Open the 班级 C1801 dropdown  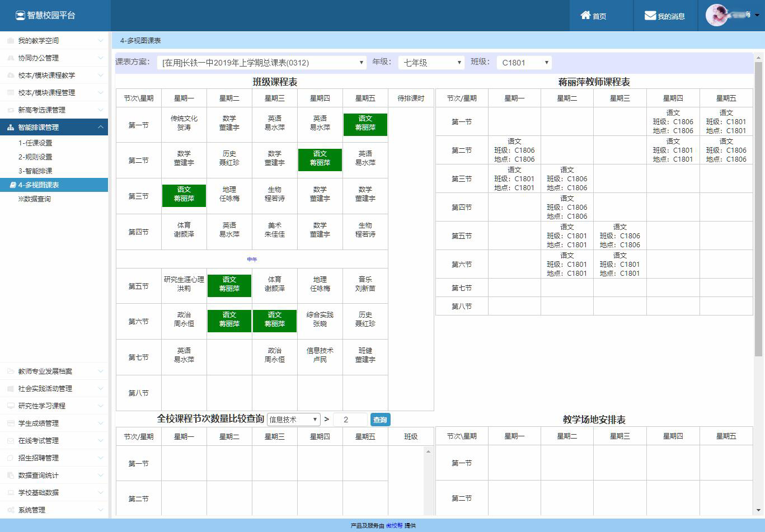coord(524,63)
